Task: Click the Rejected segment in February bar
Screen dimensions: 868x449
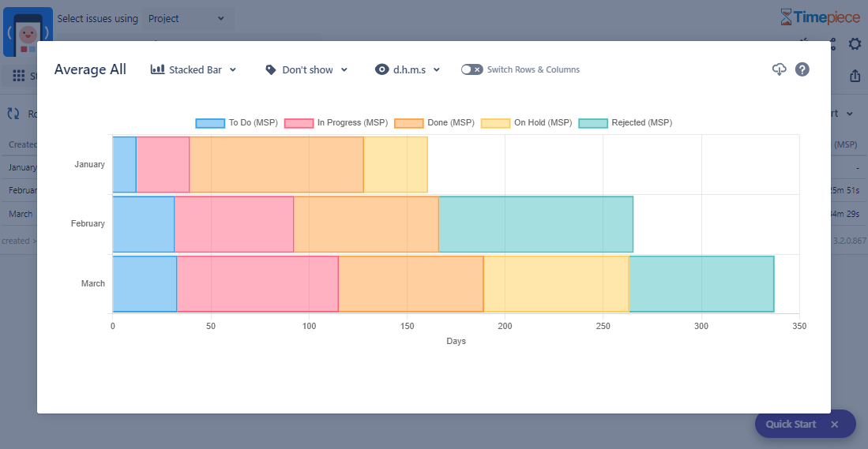Action: (x=535, y=224)
